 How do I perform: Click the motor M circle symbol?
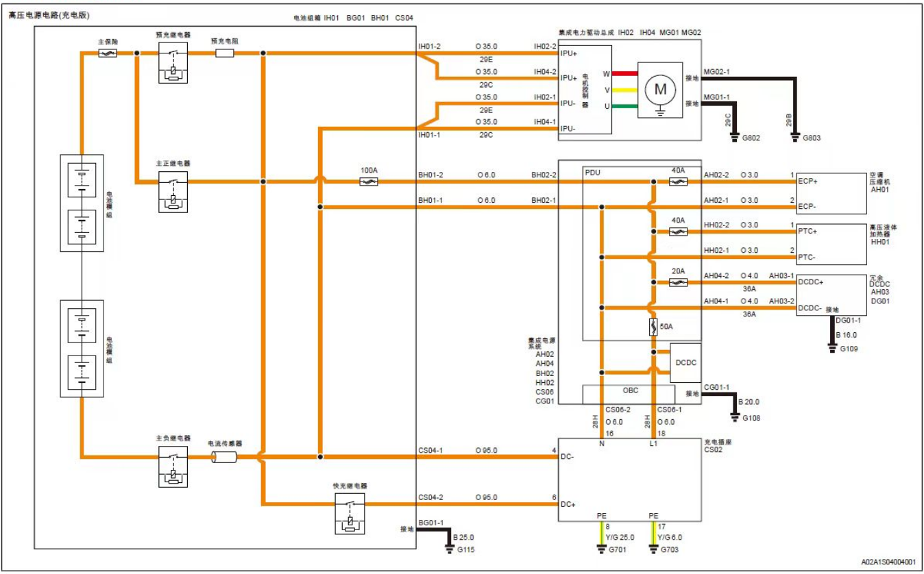pos(660,89)
